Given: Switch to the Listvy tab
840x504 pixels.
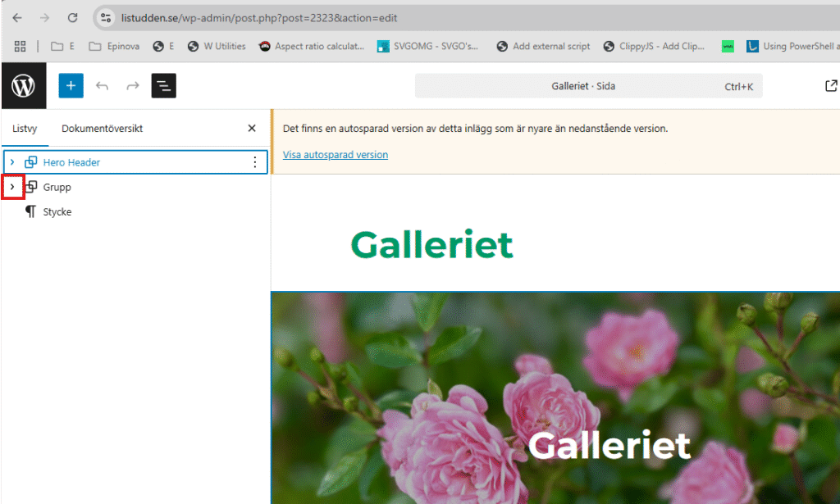Looking at the screenshot, I should [25, 129].
